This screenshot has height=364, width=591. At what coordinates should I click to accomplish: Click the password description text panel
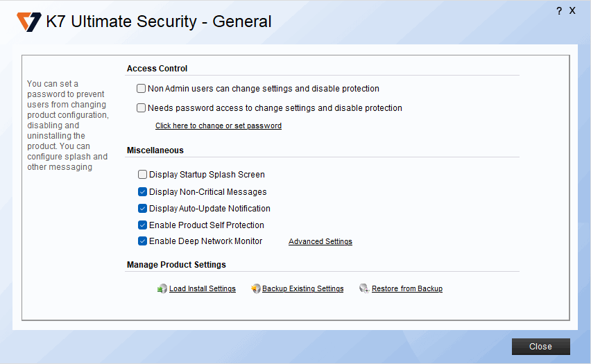click(68, 125)
